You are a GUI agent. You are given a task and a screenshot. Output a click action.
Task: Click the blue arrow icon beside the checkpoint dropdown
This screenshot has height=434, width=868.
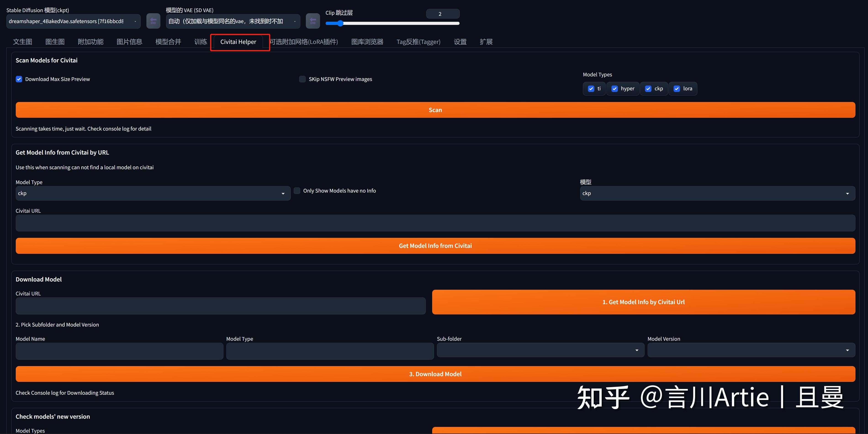pos(153,21)
